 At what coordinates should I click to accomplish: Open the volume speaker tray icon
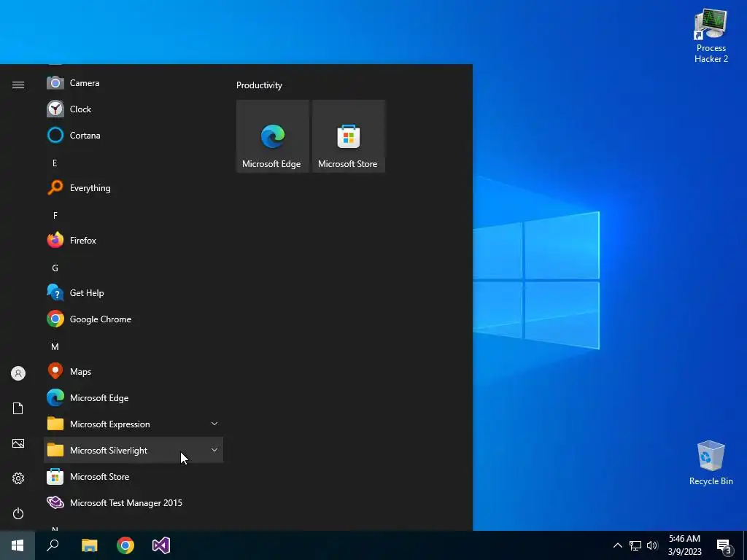[652, 545]
